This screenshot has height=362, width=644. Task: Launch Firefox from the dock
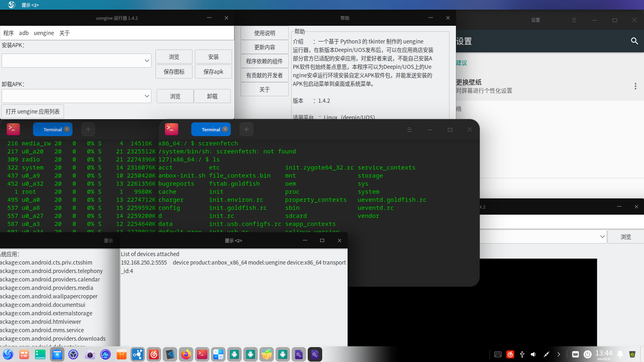186,354
